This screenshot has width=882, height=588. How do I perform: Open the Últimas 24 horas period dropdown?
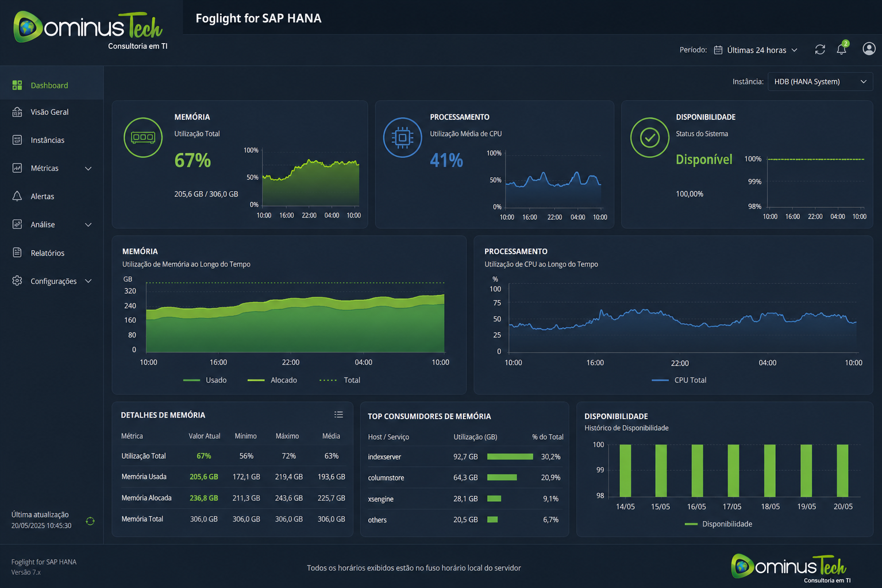coord(756,50)
